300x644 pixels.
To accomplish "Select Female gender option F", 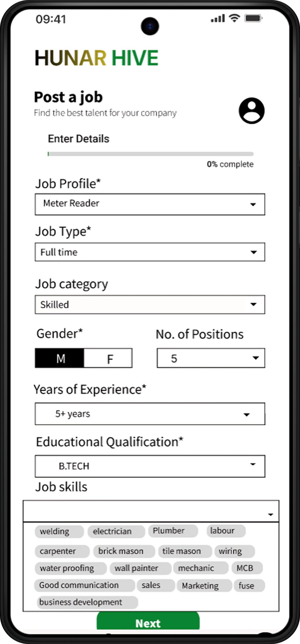I will point(108,358).
